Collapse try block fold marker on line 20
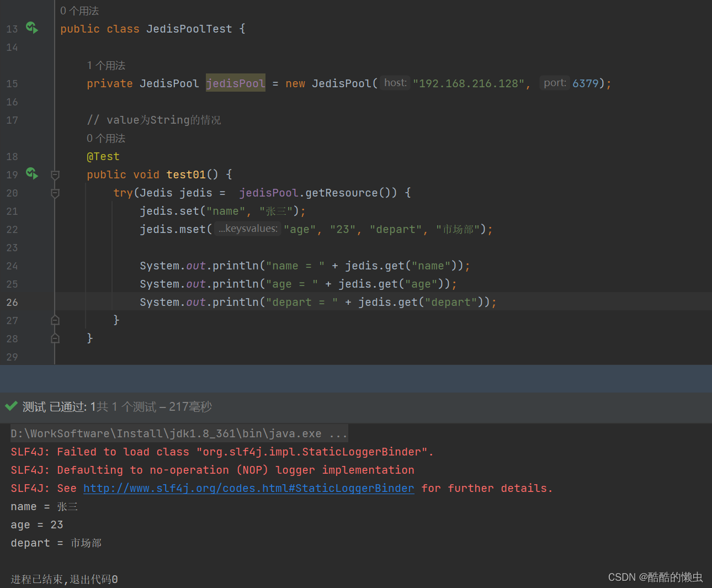 55,193
